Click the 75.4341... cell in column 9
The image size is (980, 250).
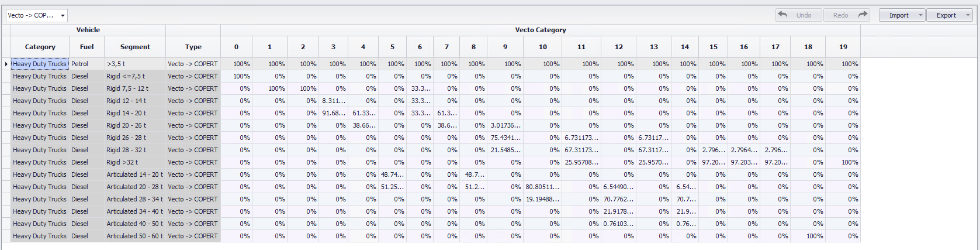point(505,138)
